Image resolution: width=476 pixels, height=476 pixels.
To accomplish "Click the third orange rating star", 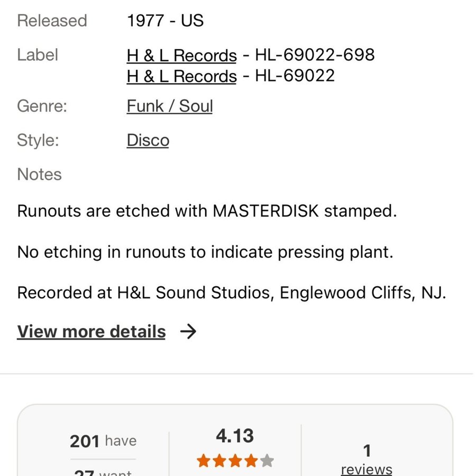I will 235,461.
